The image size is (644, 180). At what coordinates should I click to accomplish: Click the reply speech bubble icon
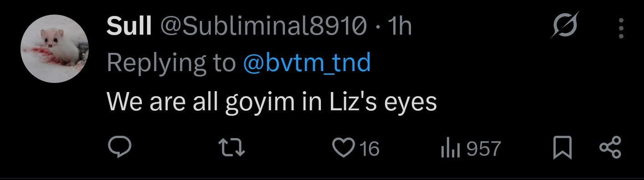coord(120,148)
